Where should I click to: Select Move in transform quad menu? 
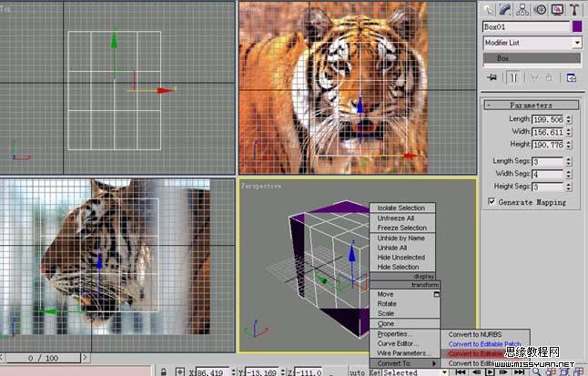[x=386, y=294]
